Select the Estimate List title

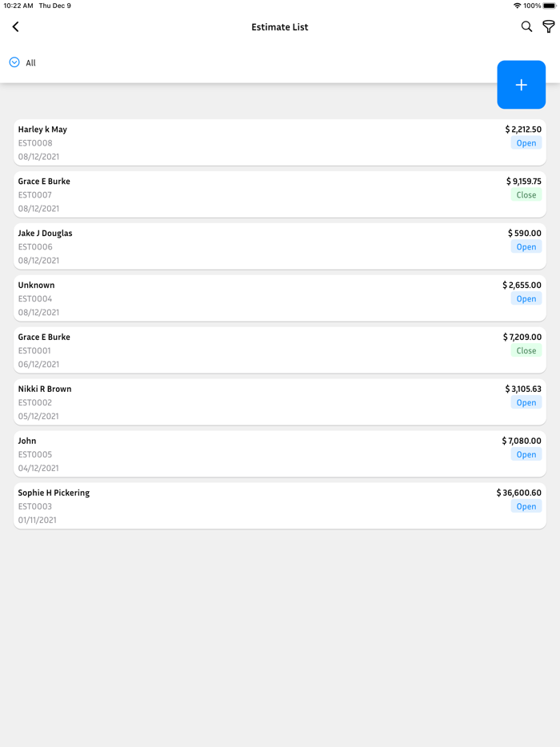point(279,26)
